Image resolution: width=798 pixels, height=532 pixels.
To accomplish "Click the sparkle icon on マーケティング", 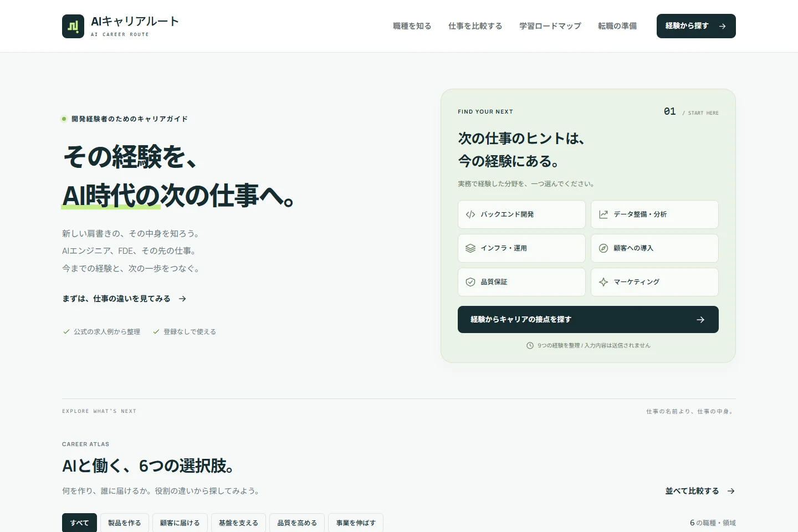I will pos(603,282).
